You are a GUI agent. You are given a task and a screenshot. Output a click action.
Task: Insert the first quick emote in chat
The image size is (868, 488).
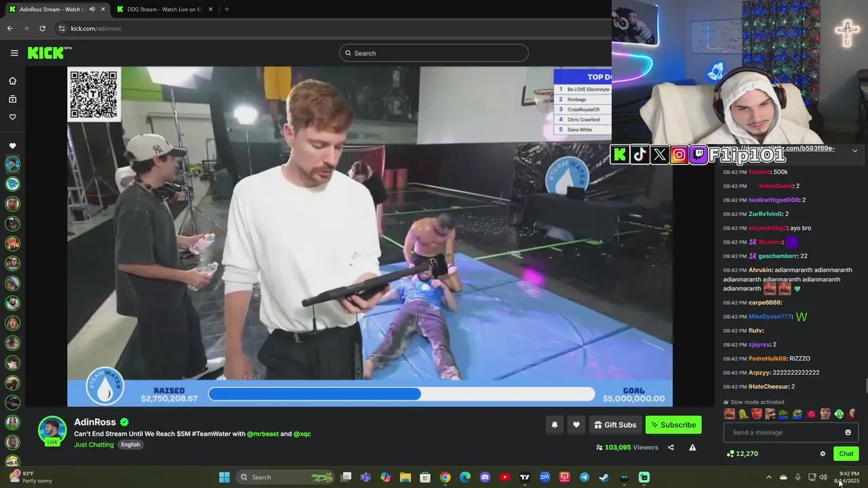tap(730, 414)
